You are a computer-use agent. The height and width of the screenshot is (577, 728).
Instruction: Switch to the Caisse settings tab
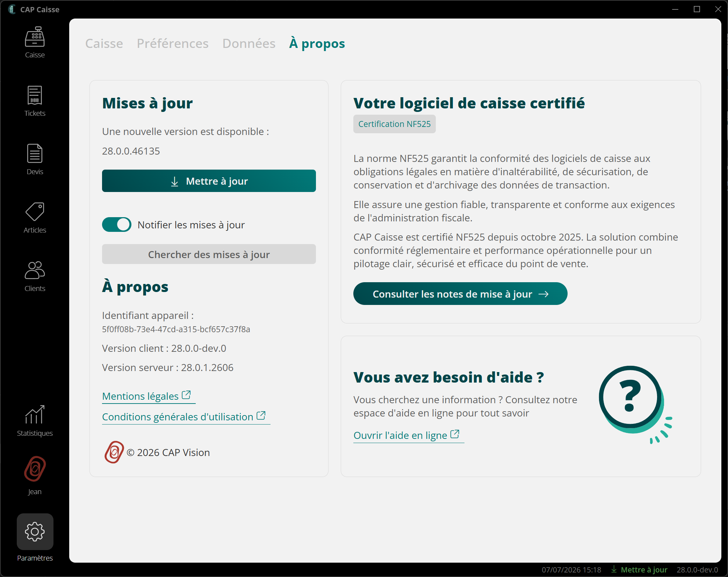(104, 43)
